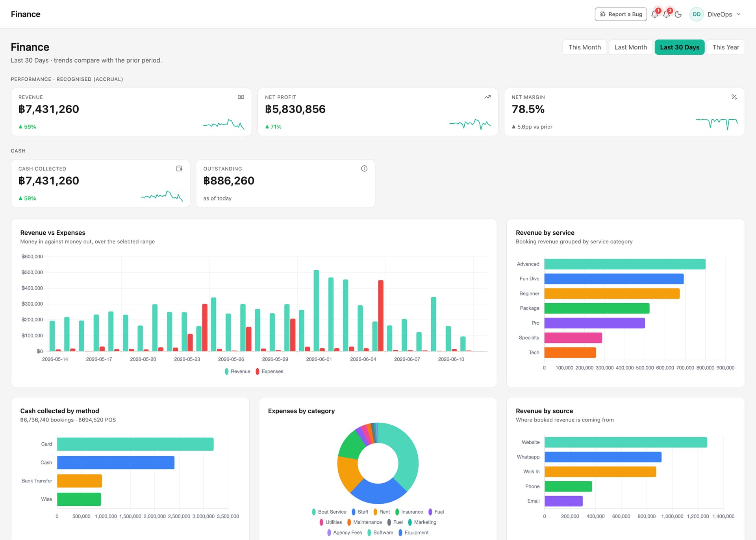The height and width of the screenshot is (540, 756).
Task: Click the DD user avatar
Action: point(697,14)
